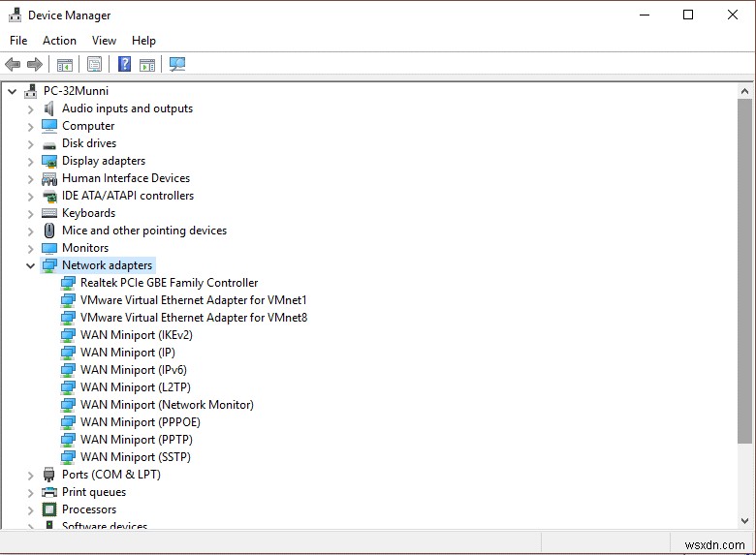756x555 pixels.
Task: Select the Network adapters label
Action: click(x=107, y=265)
